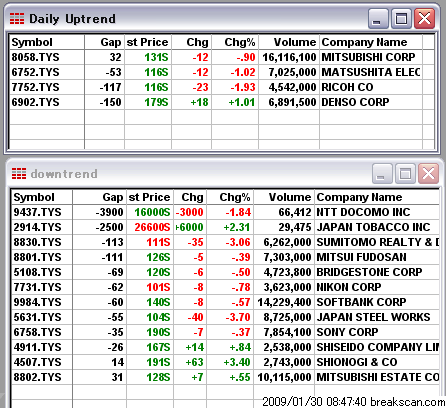Screen dimensions: 446x408
Task: Click the 26600S last price
Action: pos(152,227)
